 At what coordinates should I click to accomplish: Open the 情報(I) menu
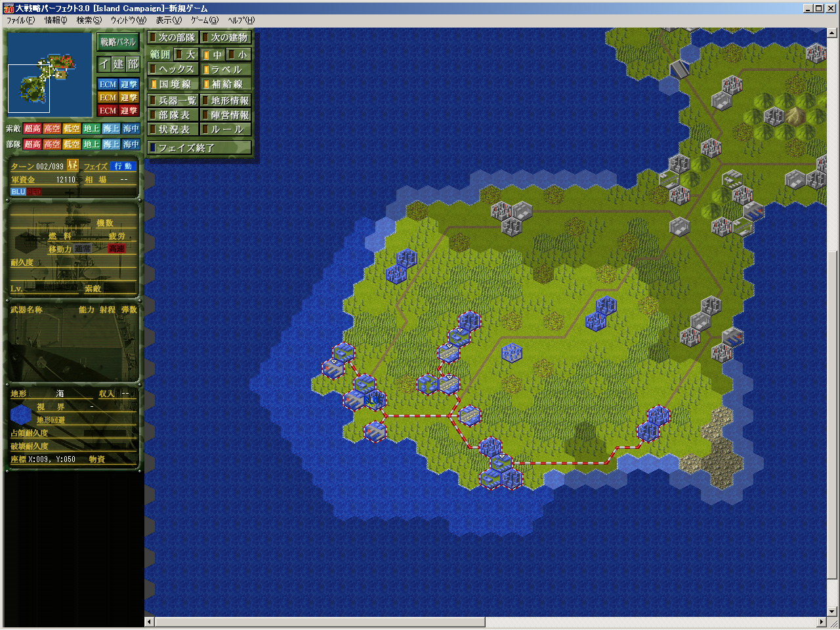point(56,20)
